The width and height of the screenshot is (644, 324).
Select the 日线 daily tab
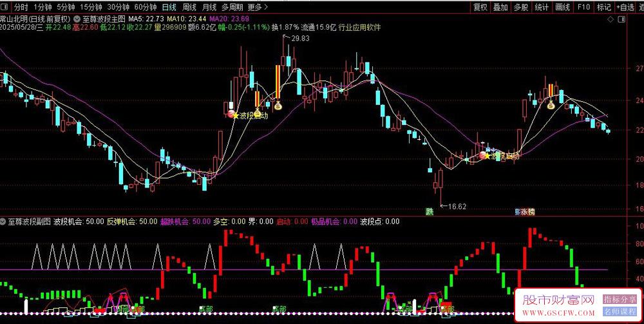(169, 7)
